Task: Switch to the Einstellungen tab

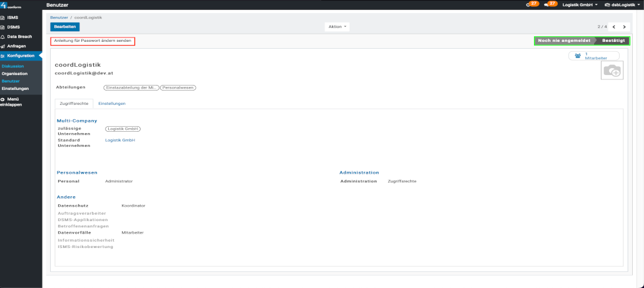Action: click(x=112, y=103)
